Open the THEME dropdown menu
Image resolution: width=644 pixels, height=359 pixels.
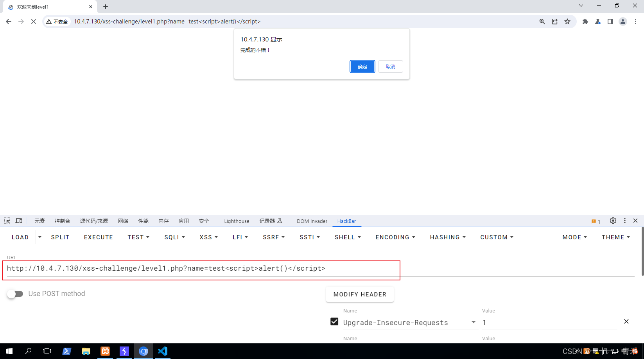(616, 237)
